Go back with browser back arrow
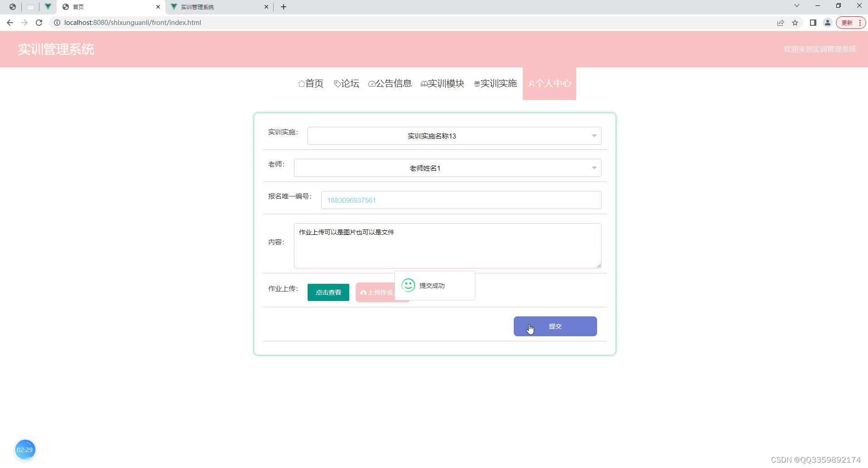The image size is (868, 468). pos(10,23)
